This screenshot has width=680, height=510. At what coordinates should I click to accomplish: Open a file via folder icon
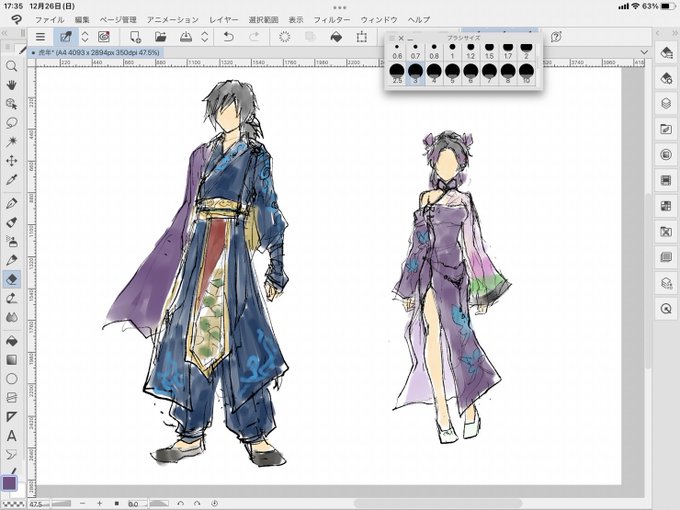pyautogui.click(x=160, y=37)
